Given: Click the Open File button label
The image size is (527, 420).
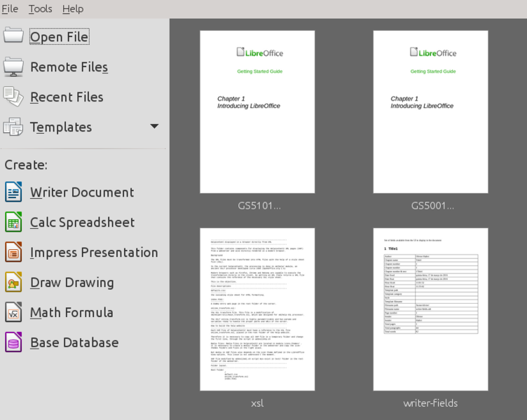Looking at the screenshot, I should pos(60,36).
